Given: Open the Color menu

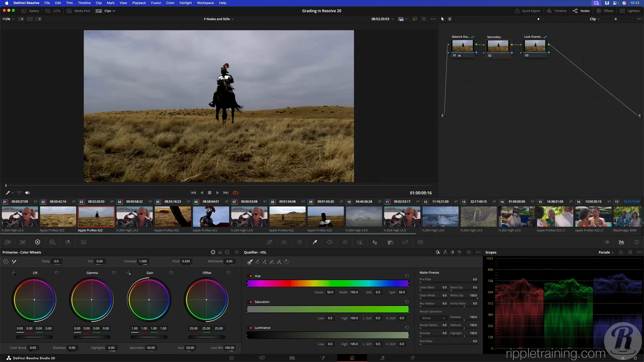Looking at the screenshot, I should pos(170,3).
